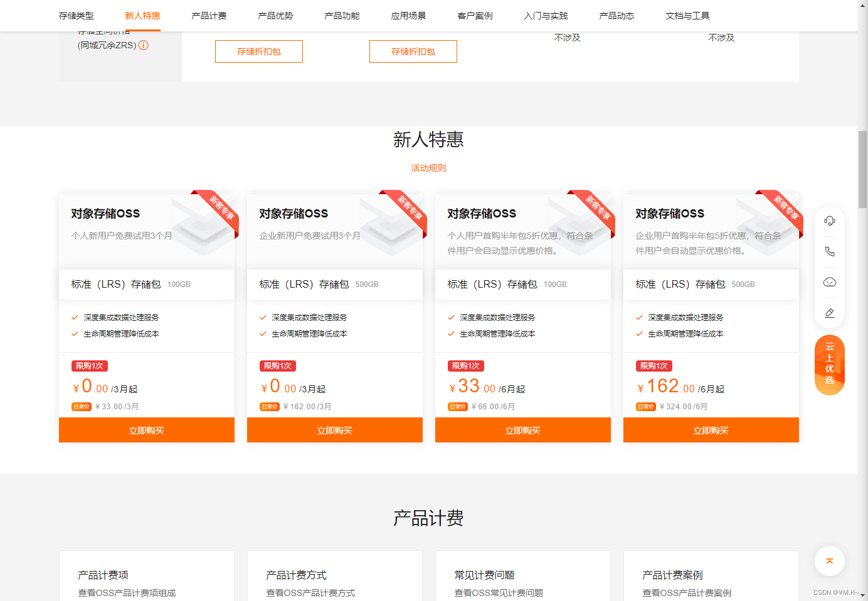This screenshot has height=601, width=868.
Task: Open the 产品计费方式 card
Action: (335, 576)
